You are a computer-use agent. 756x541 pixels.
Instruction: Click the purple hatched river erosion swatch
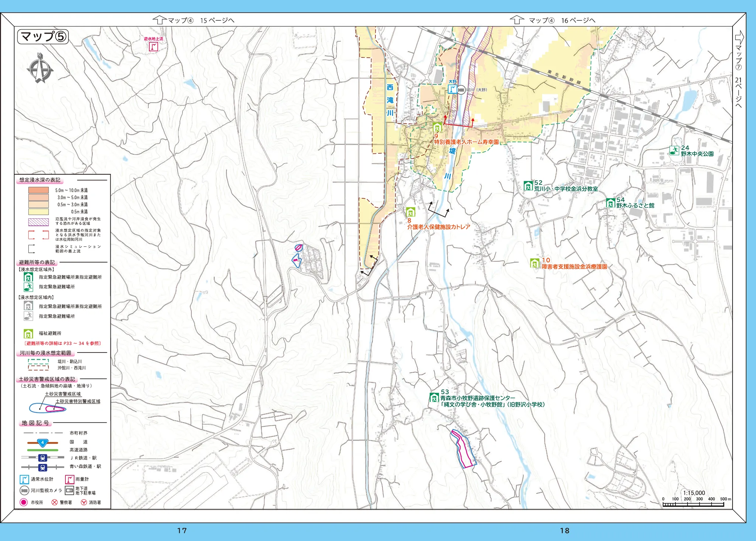click(x=39, y=222)
